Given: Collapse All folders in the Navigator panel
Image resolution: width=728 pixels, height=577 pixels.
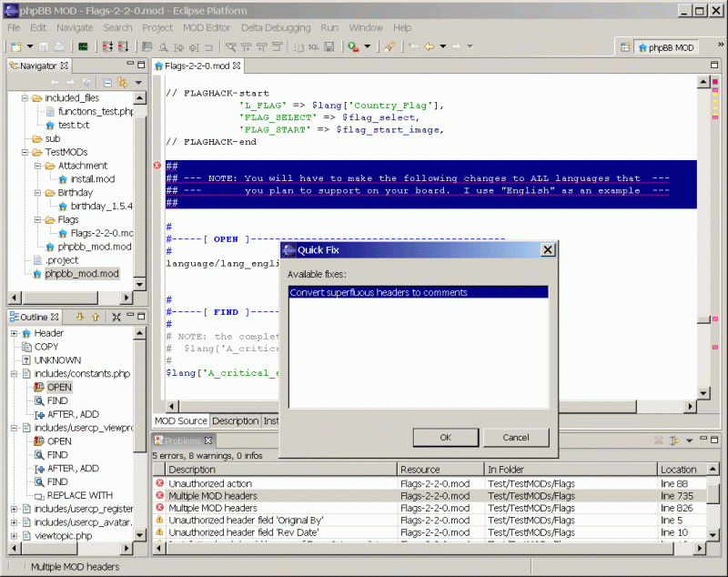Looking at the screenshot, I should point(107,82).
